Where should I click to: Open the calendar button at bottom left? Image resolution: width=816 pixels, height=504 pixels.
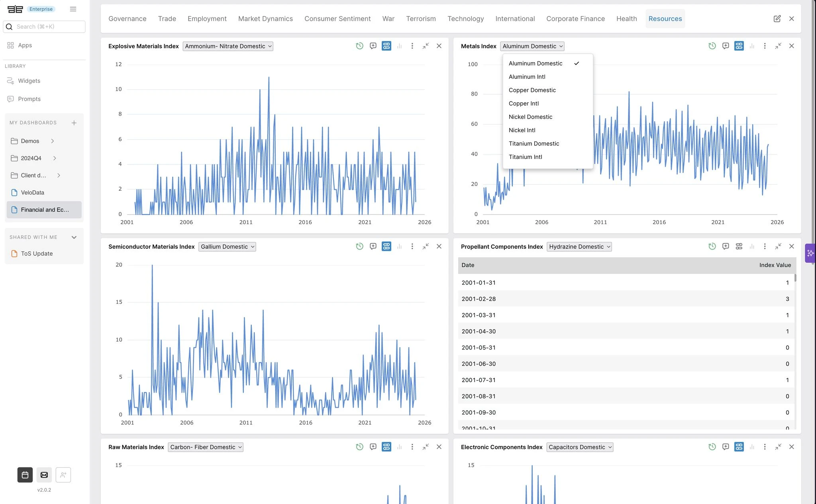tap(25, 475)
